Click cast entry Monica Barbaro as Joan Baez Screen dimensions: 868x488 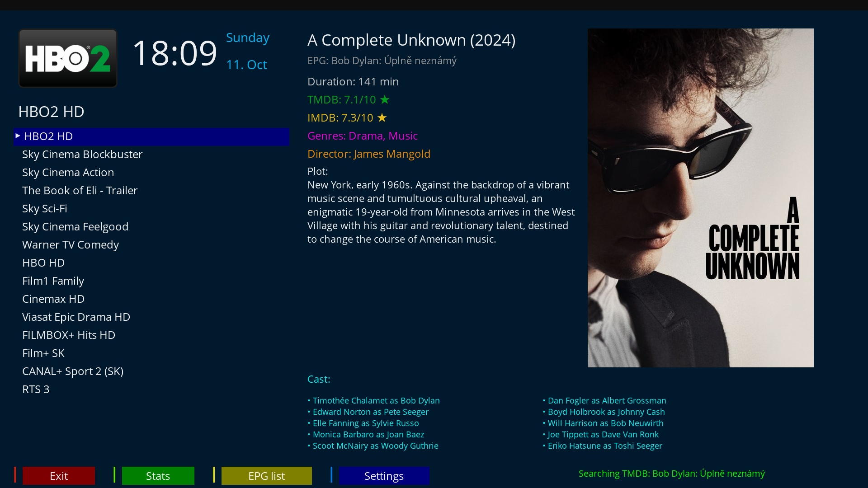(x=366, y=435)
